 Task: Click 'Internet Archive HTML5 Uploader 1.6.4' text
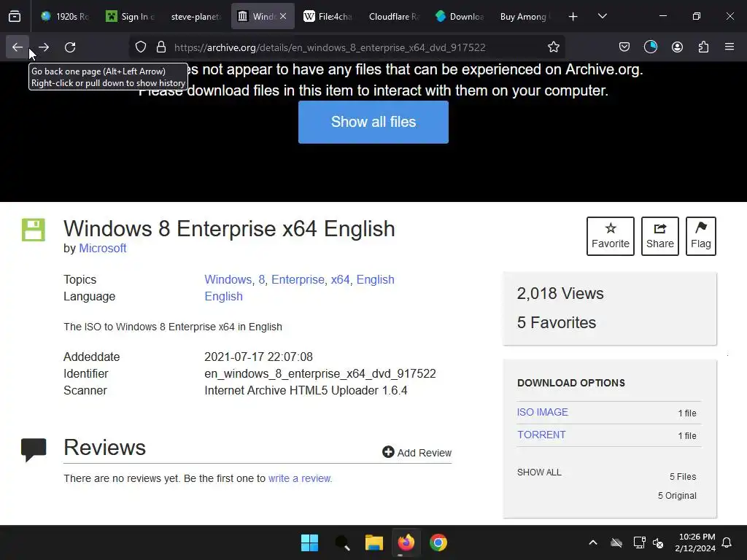306,391
